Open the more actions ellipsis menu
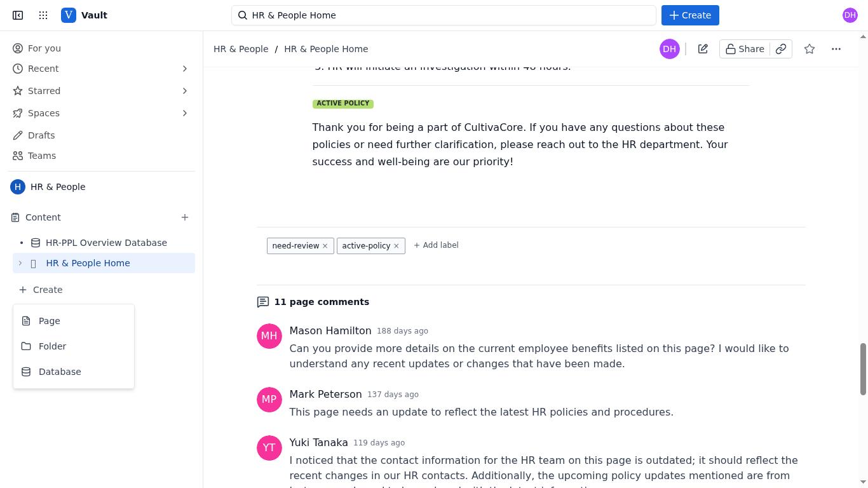This screenshot has height=488, width=868. [x=836, y=49]
